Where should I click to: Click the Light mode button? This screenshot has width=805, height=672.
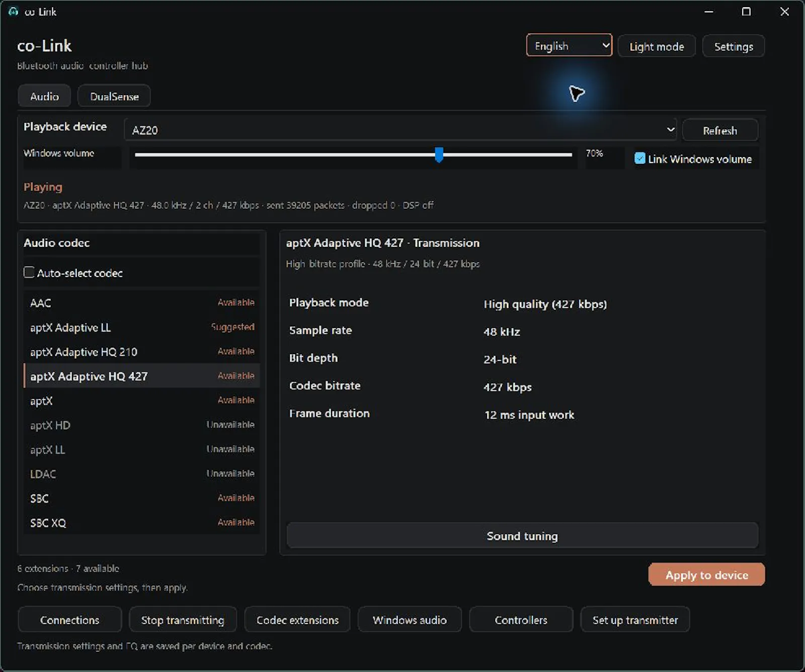click(x=657, y=46)
